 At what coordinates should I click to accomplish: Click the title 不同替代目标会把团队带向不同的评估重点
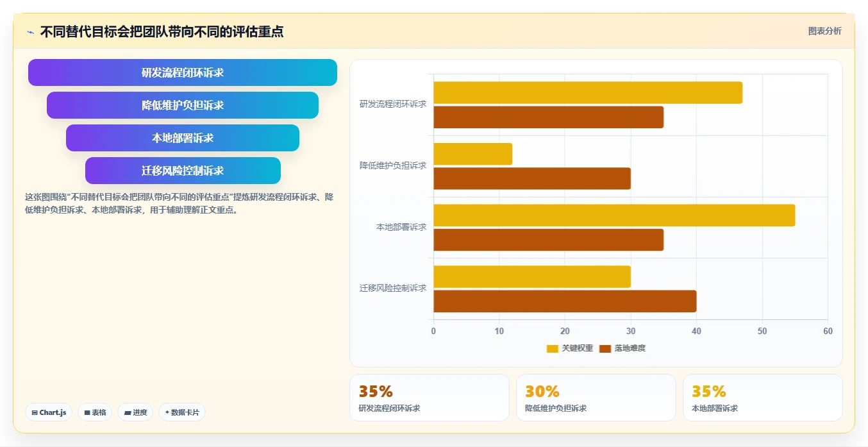tap(162, 31)
